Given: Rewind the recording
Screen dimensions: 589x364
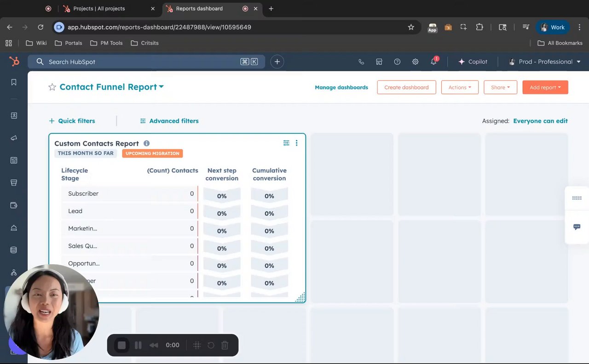Looking at the screenshot, I should [154, 345].
